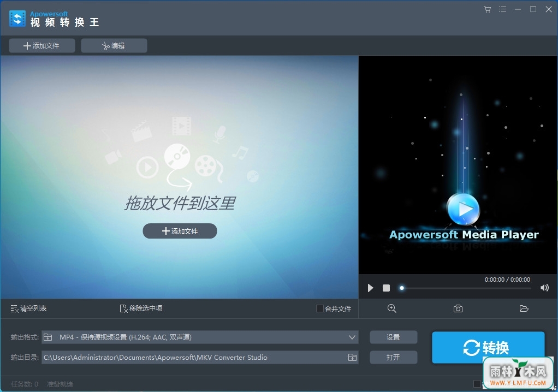
Task: Click the magnifier zoom icon under player
Action: [x=392, y=308]
